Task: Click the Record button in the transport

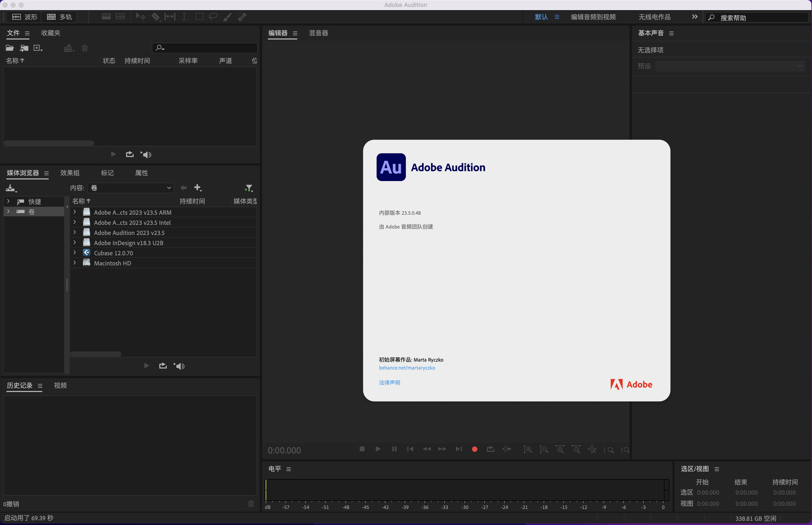Action: pos(474,449)
